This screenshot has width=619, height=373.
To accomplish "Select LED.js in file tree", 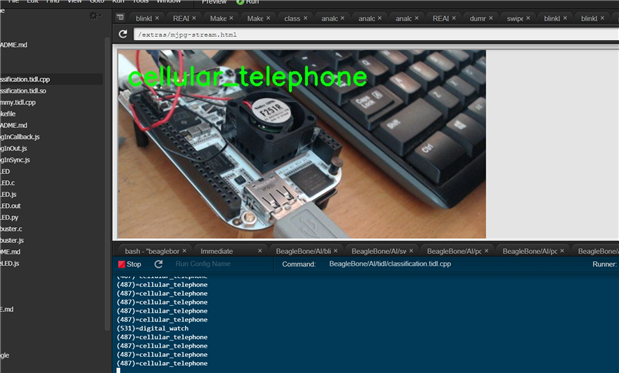I will pos(8,194).
